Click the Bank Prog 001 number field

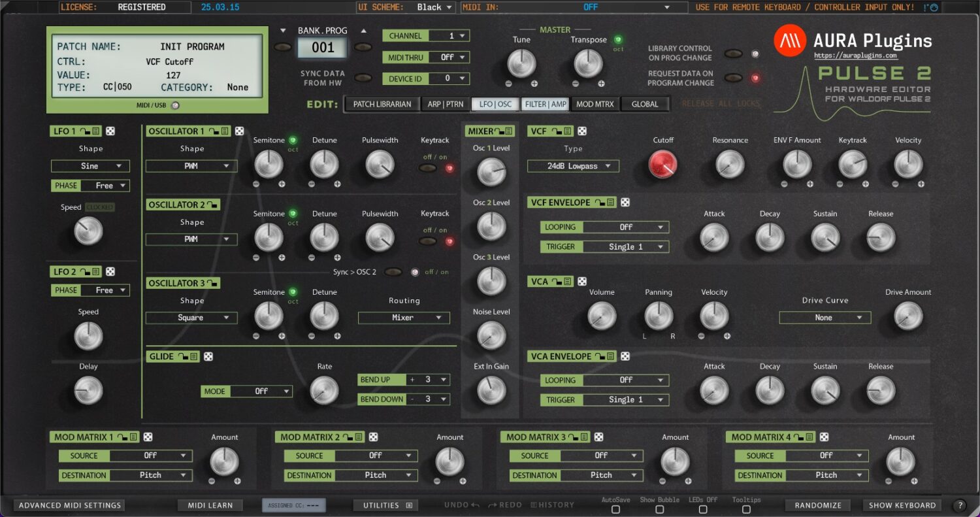click(x=323, y=47)
